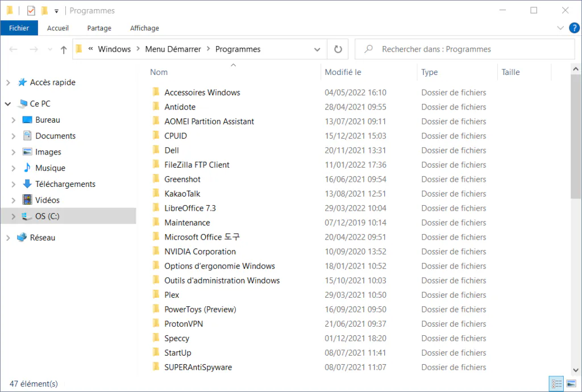Click the vertical scrollbar up arrow
The image size is (582, 392).
(x=576, y=69)
